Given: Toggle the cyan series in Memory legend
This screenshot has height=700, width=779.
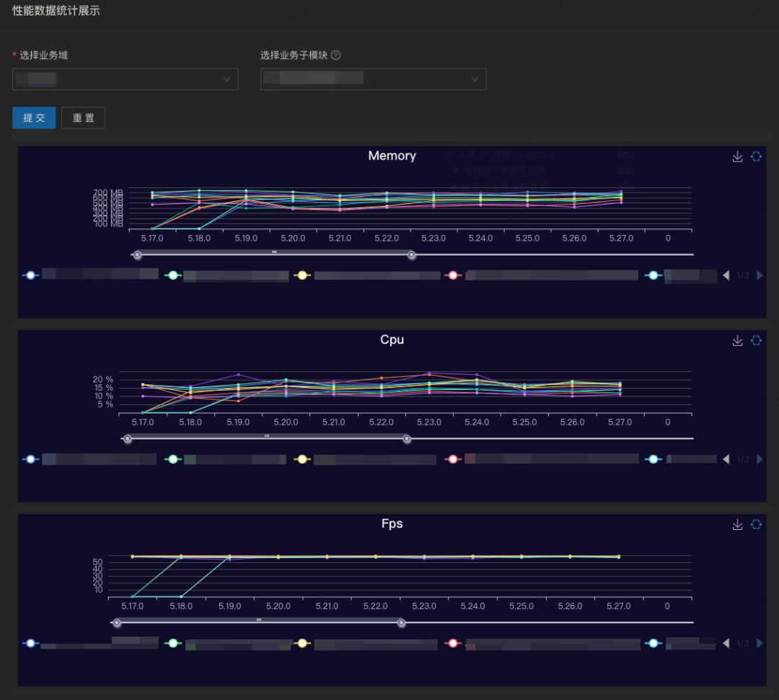Looking at the screenshot, I should 653,275.
